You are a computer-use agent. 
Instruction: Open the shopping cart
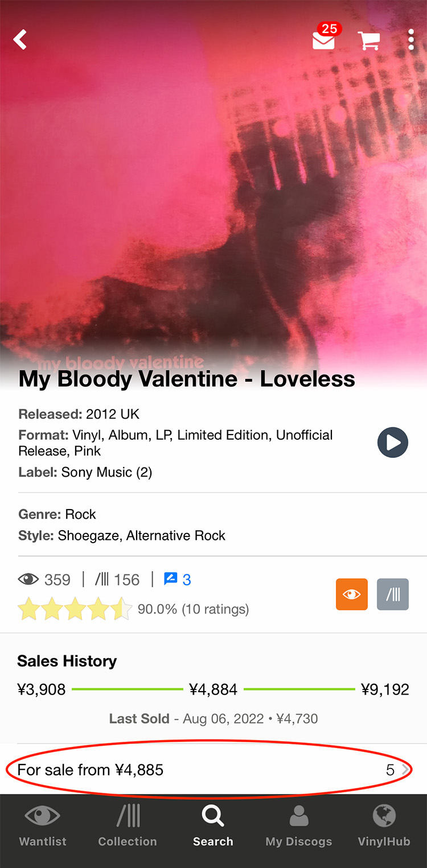[368, 40]
